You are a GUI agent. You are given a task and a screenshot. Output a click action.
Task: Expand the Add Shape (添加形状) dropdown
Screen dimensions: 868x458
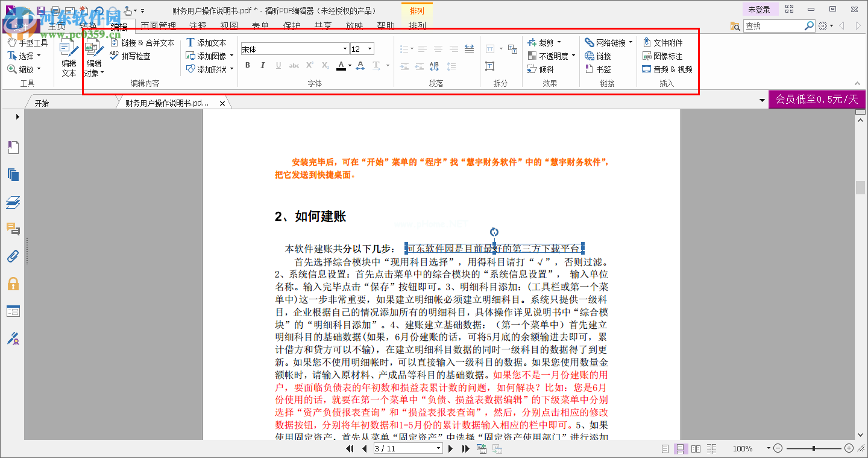pos(231,69)
